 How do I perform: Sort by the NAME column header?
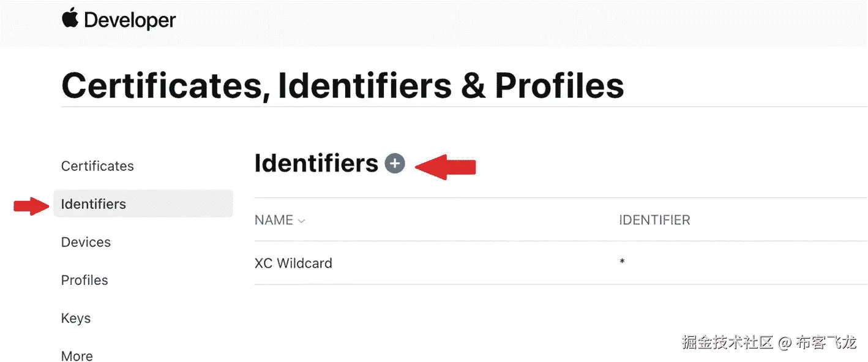[x=274, y=221]
